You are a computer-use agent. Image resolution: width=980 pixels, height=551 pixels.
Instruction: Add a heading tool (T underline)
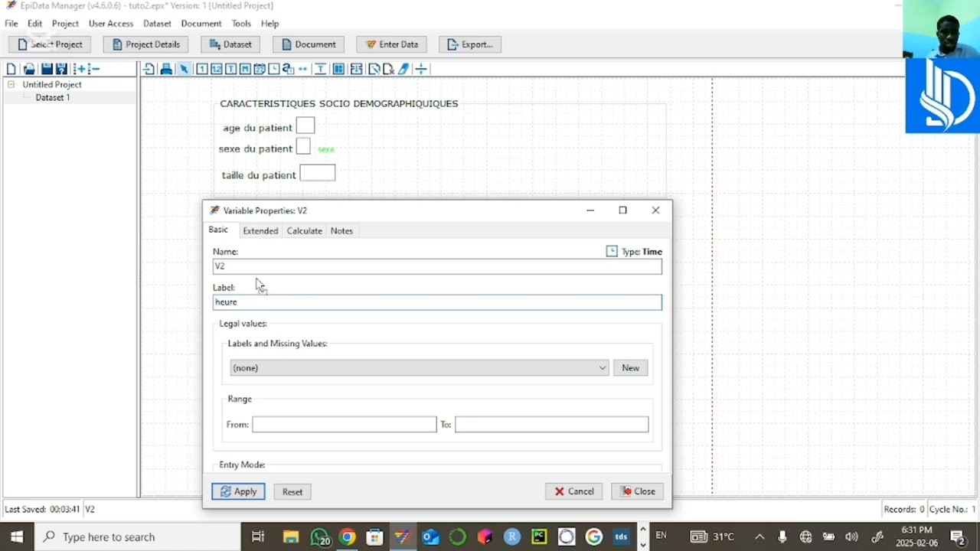(x=322, y=69)
